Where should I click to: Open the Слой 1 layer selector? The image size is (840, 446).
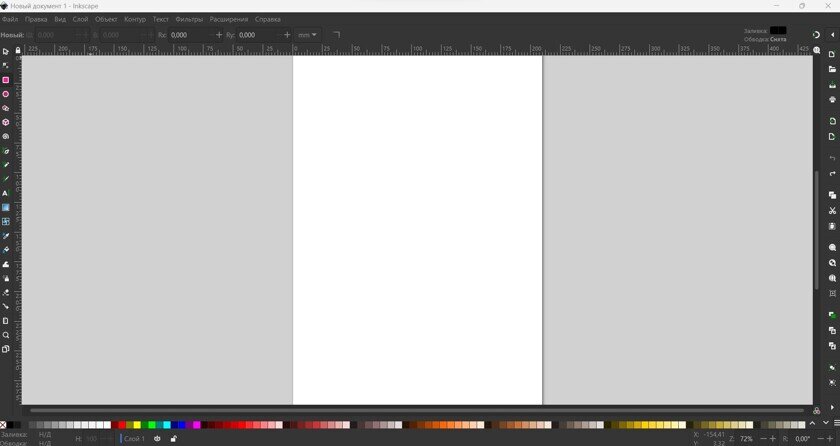point(134,439)
